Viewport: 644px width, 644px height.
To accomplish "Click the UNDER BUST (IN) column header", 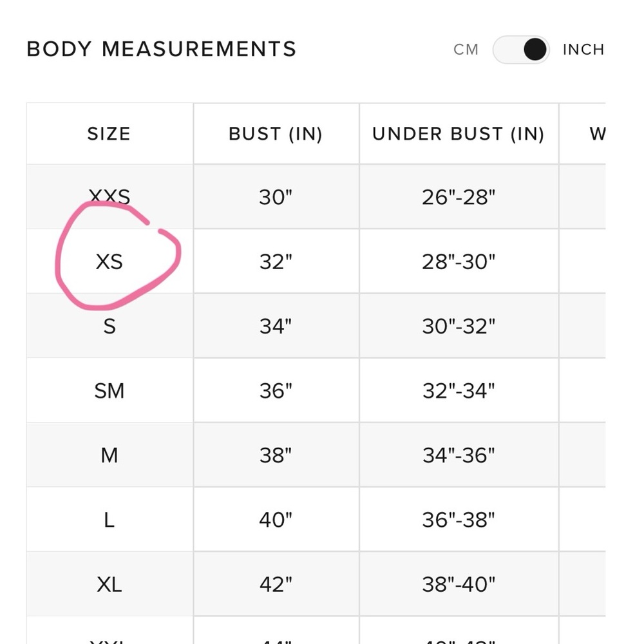I will coord(459,134).
